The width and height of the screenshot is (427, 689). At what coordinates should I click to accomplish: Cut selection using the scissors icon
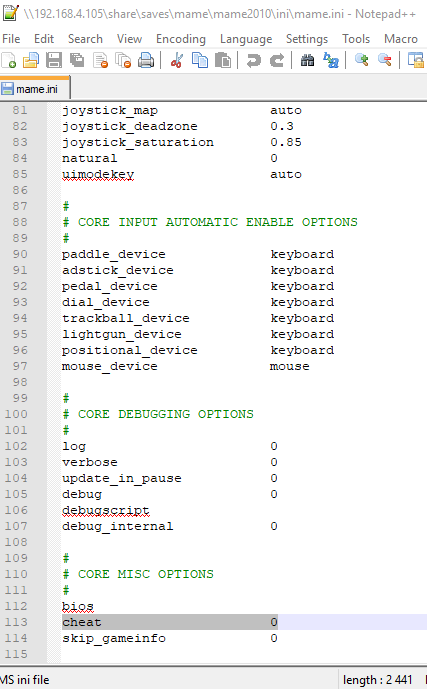pos(177,60)
